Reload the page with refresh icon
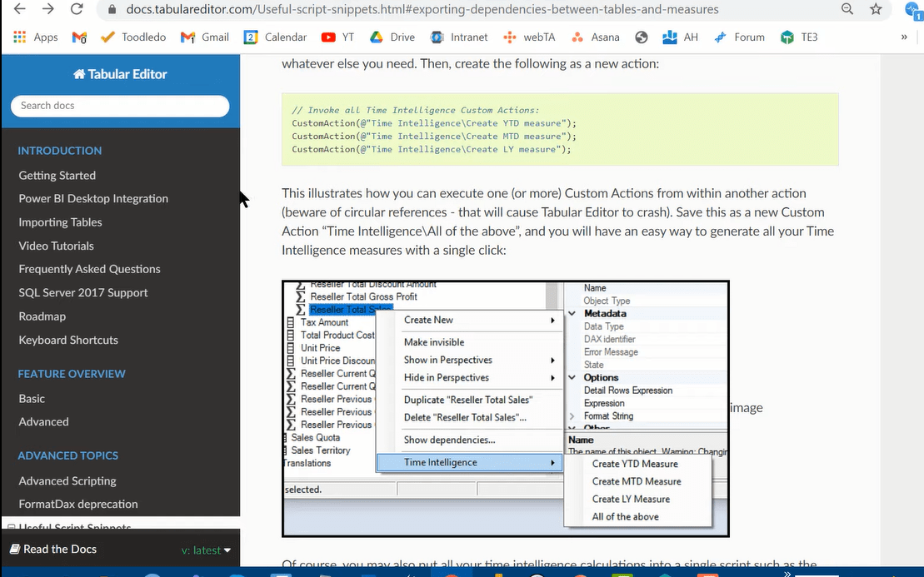The image size is (924, 577). [x=77, y=9]
